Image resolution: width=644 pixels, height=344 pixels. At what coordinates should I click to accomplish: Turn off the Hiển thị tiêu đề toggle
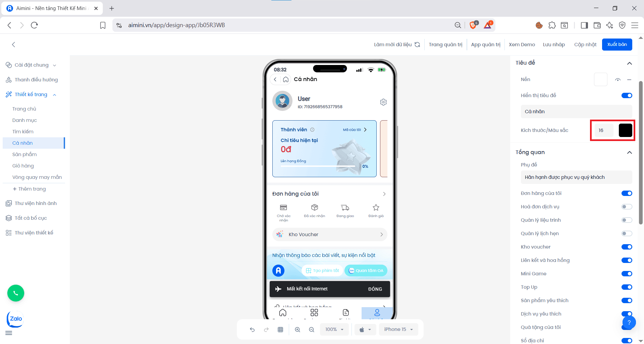point(626,95)
